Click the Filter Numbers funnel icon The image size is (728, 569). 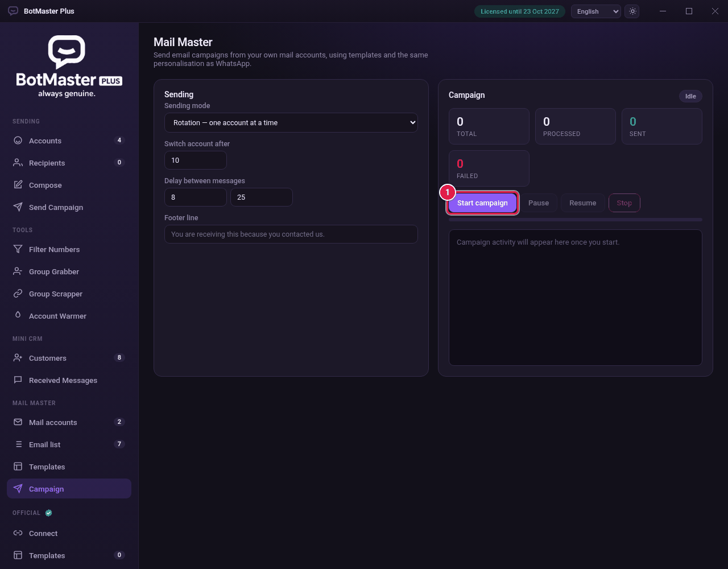pos(18,249)
